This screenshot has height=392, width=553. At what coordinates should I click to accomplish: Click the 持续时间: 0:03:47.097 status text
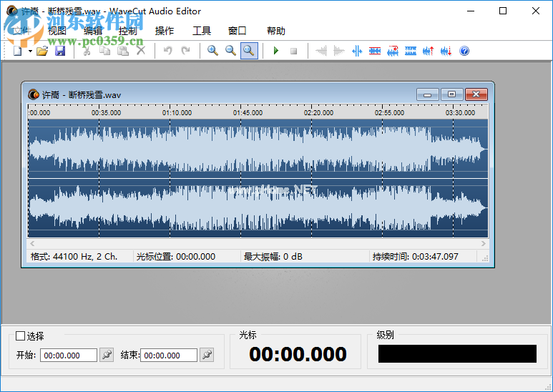click(416, 257)
